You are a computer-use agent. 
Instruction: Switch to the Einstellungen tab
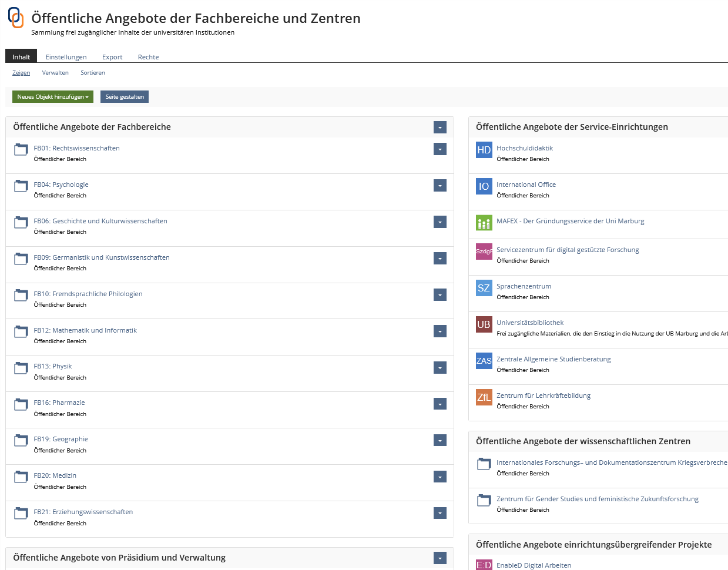tap(66, 57)
